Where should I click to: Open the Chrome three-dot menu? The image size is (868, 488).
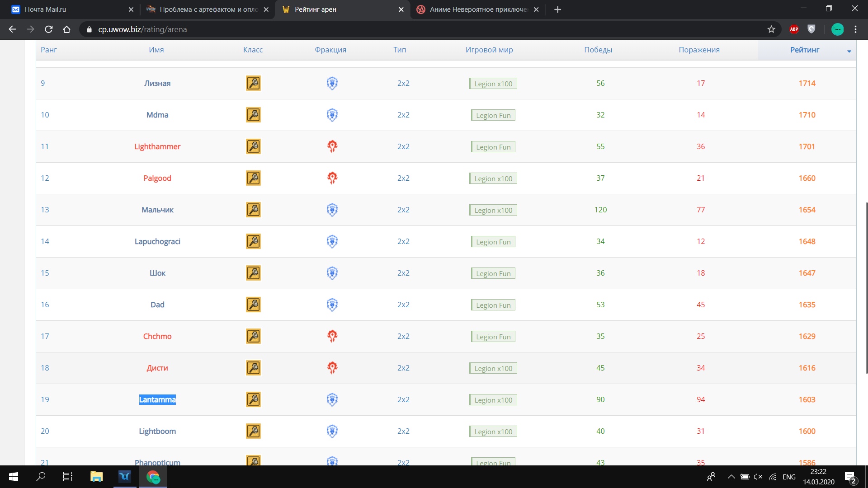click(855, 29)
